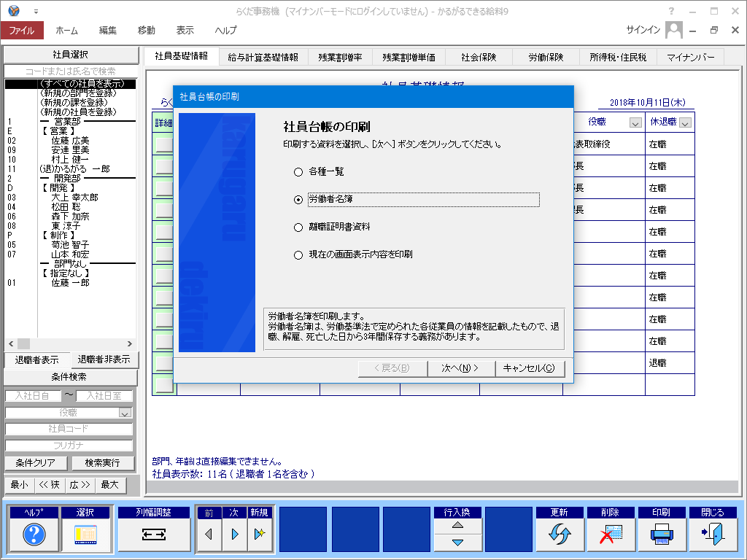Image resolution: width=747 pixels, height=560 pixels.
Task: Open the 移動 menu
Action: pyautogui.click(x=146, y=30)
